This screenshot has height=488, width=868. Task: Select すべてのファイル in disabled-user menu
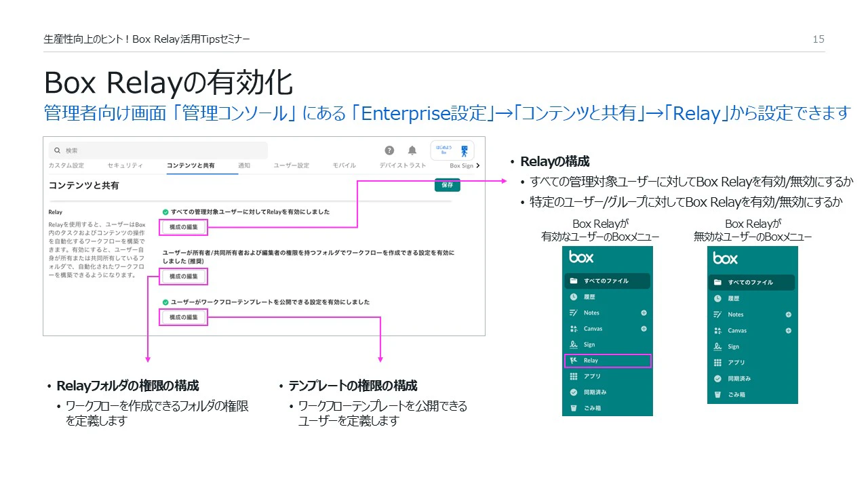pyautogui.click(x=752, y=282)
